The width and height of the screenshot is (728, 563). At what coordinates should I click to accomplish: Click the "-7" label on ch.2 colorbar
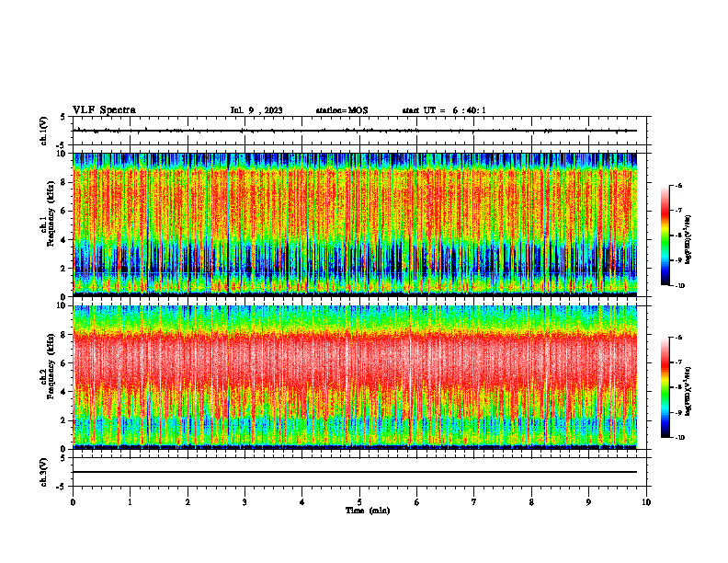point(678,362)
